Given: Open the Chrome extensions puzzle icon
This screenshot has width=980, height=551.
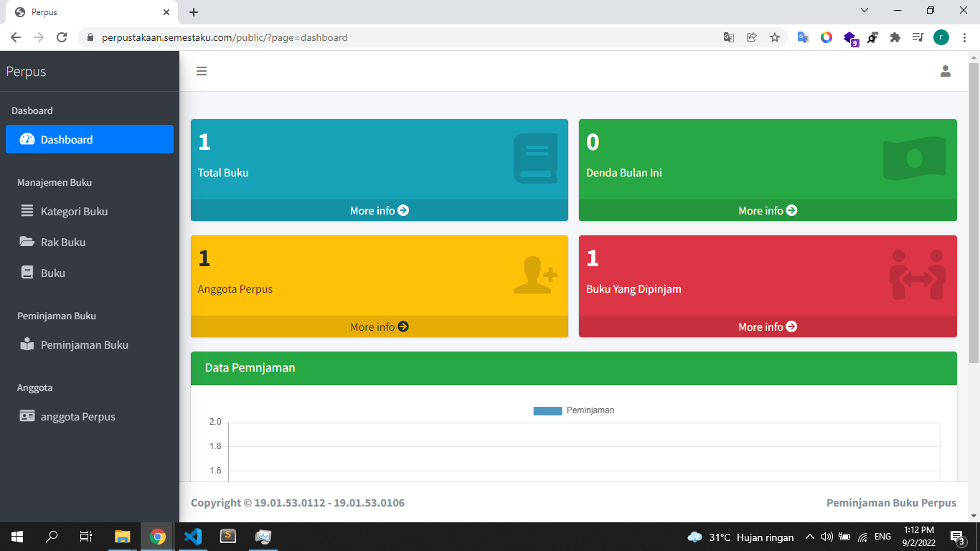Looking at the screenshot, I should point(895,37).
